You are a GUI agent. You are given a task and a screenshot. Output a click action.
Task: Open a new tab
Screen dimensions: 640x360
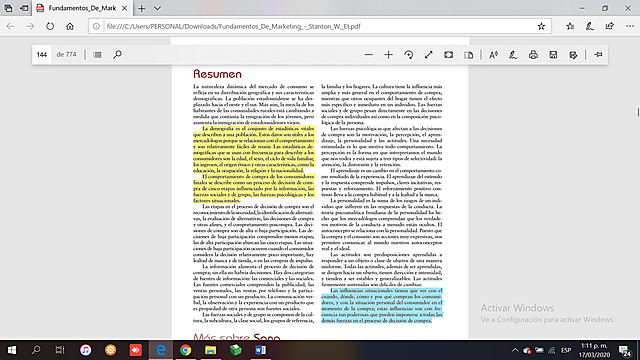142,8
